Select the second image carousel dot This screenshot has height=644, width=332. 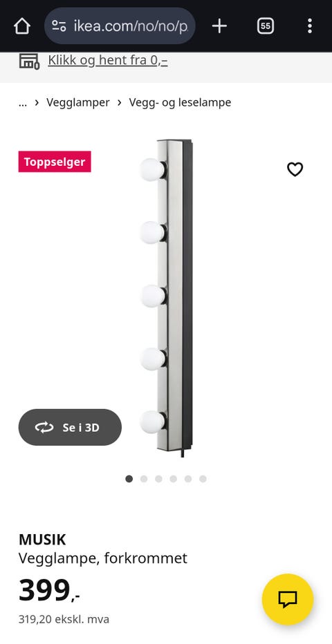coord(144,479)
